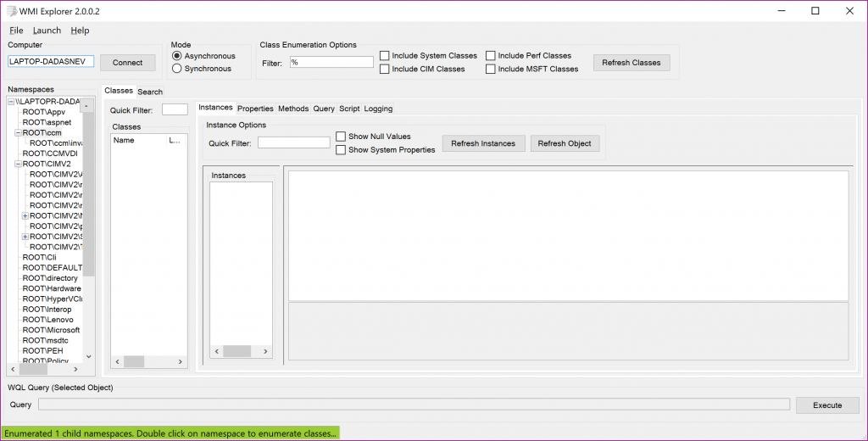This screenshot has height=441, width=868.
Task: Click the WQL Query text field
Action: (x=414, y=405)
